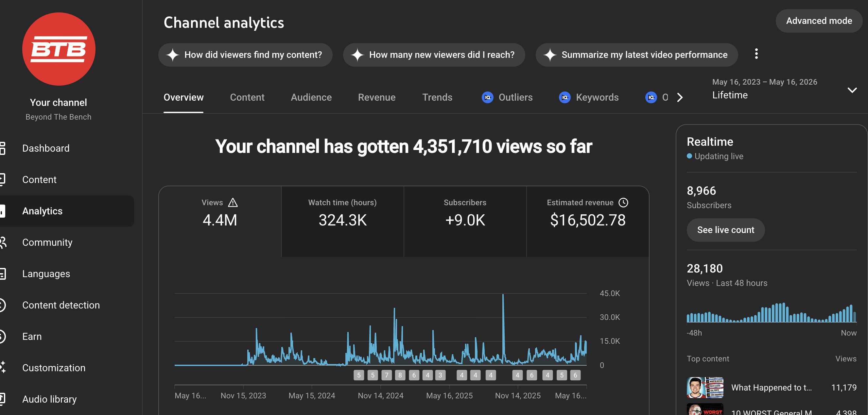Viewport: 868px width, 415px height.
Task: Click the BTB channel avatar logo
Action: [59, 49]
